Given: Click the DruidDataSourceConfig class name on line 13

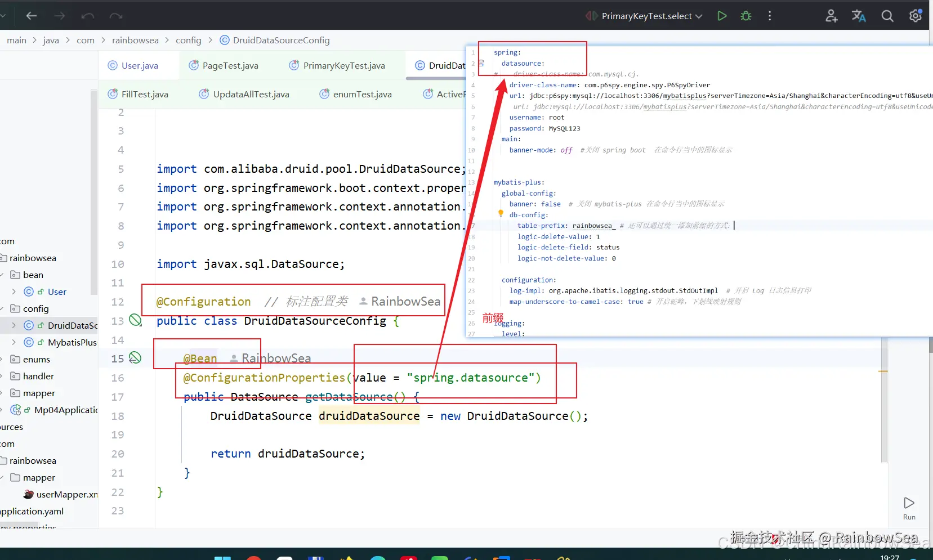Looking at the screenshot, I should click(315, 321).
